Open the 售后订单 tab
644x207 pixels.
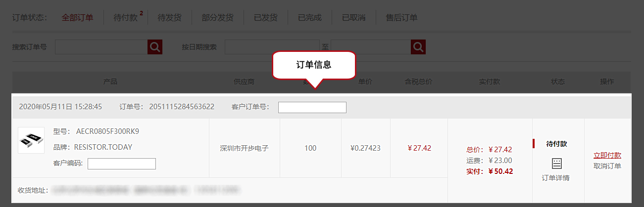401,18
